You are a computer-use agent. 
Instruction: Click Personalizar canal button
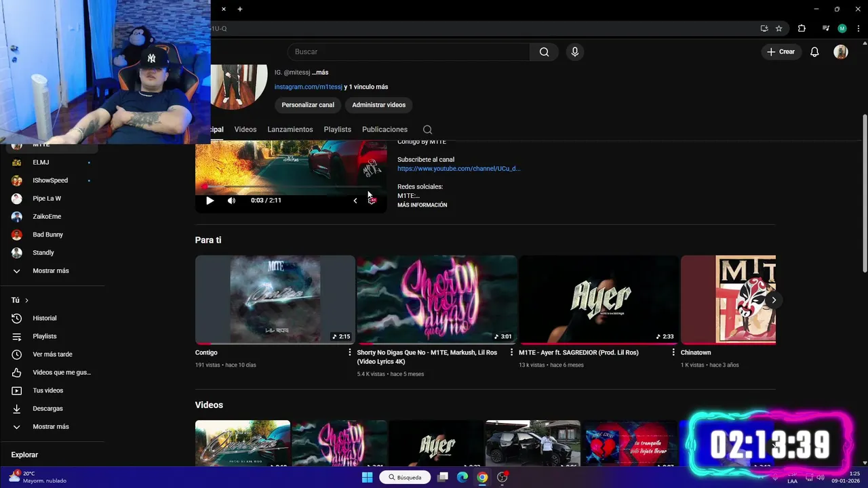[x=308, y=105]
